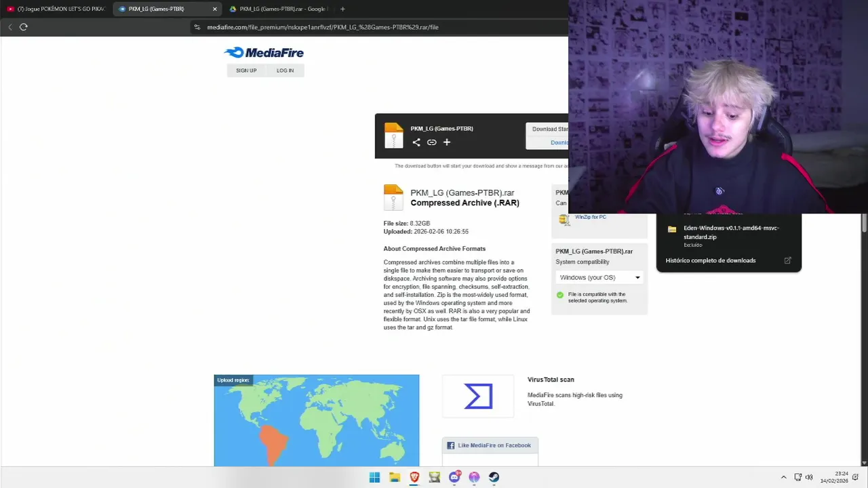Open site information icon in address bar
Image resolution: width=868 pixels, height=488 pixels.
[197, 27]
